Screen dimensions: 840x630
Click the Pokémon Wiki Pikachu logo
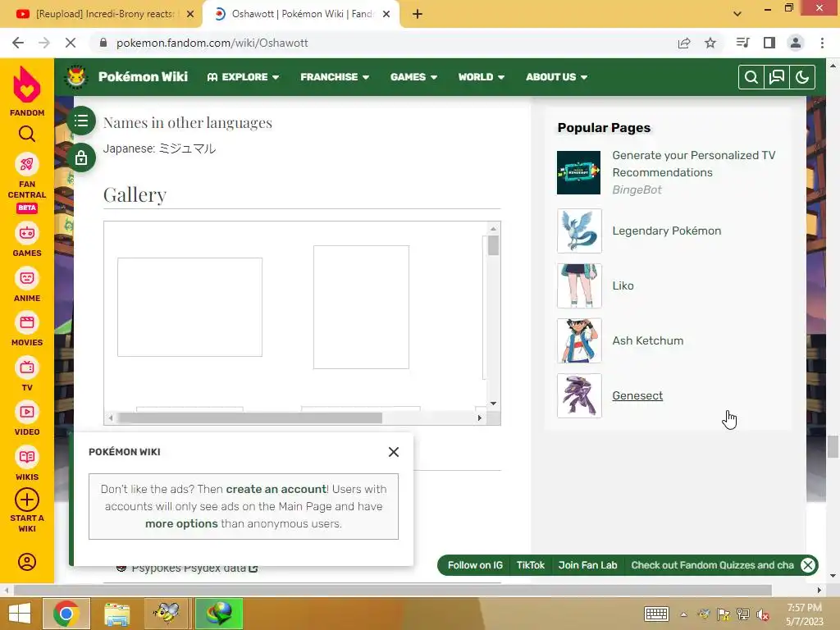pyautogui.click(x=76, y=76)
